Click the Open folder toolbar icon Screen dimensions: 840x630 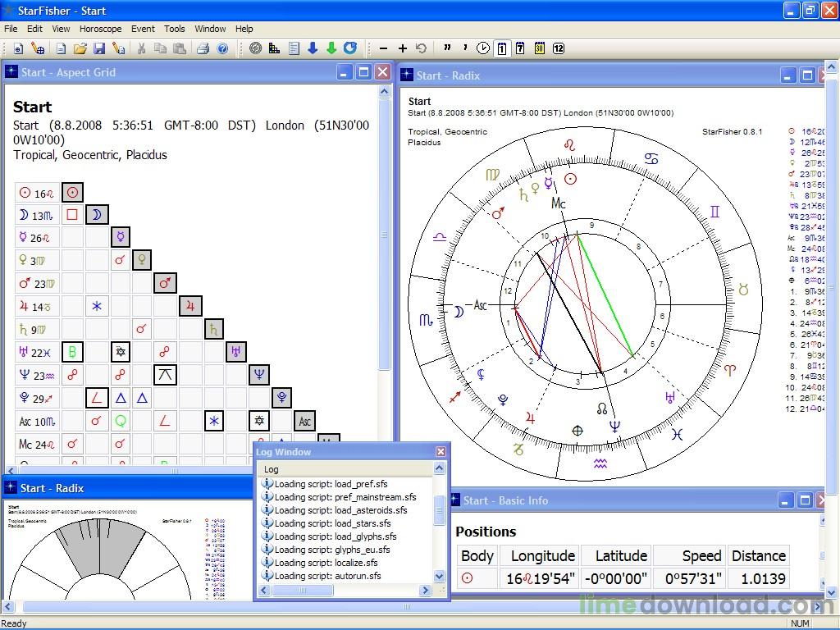click(x=80, y=48)
